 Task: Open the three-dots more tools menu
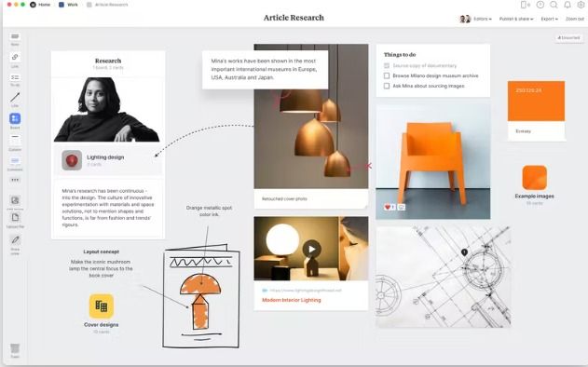pyautogui.click(x=15, y=180)
